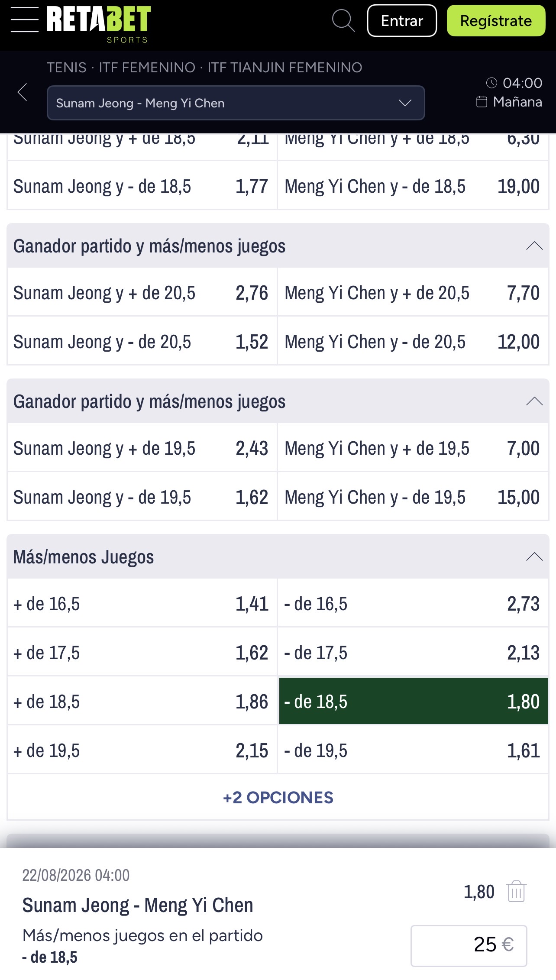The height and width of the screenshot is (980, 556).
Task: Collapse the first Ganador partido section with 20,5 odds
Action: [534, 246]
